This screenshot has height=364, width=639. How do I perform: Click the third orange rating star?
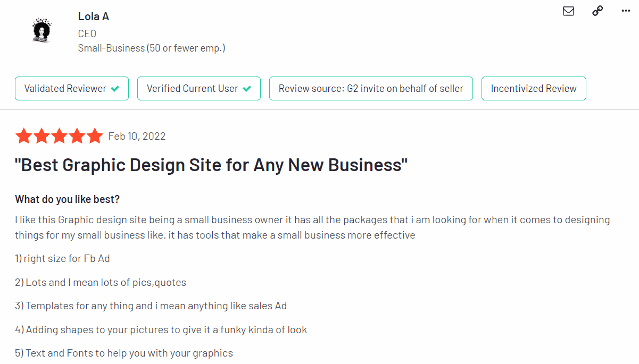[59, 136]
